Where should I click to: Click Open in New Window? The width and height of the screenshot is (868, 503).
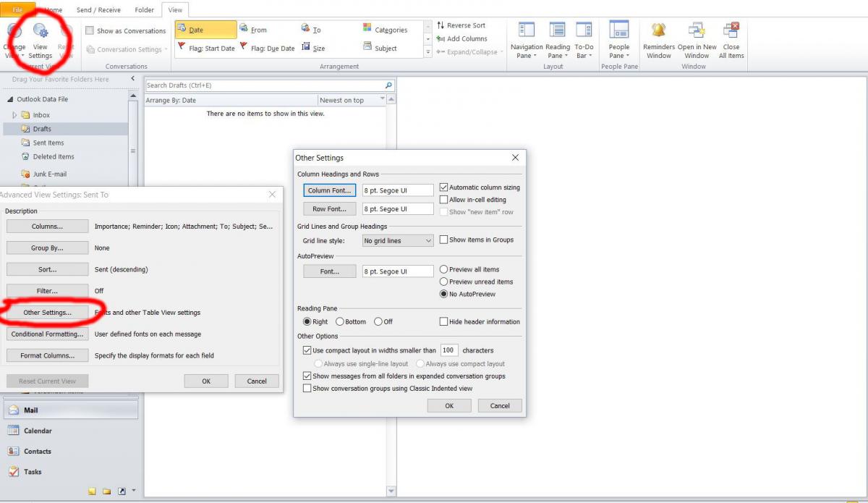[x=697, y=41]
